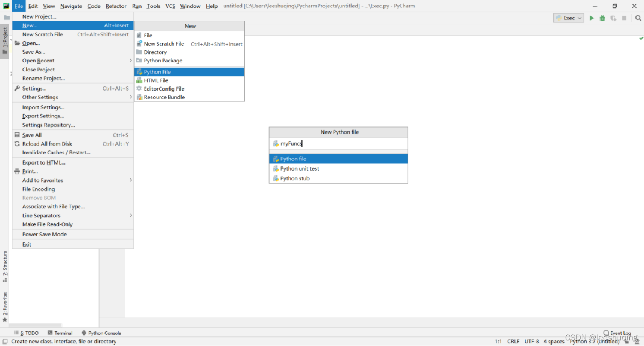Select Resource Bundle in New submenu
This screenshot has width=644, height=346.
tap(189, 97)
